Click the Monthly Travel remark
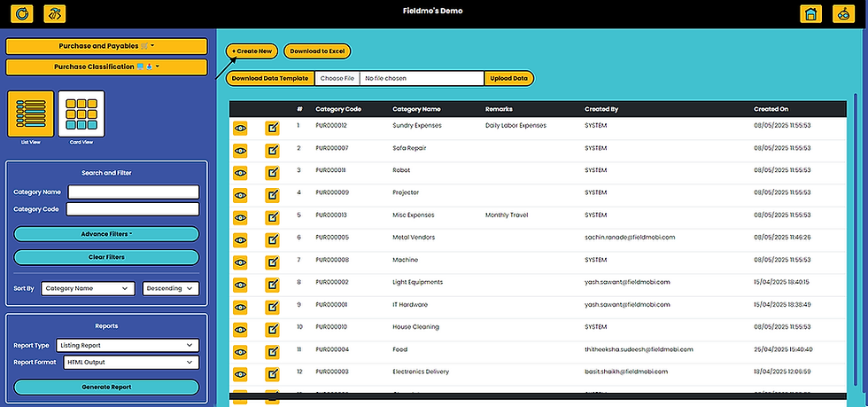This screenshot has width=868, height=407. click(507, 215)
